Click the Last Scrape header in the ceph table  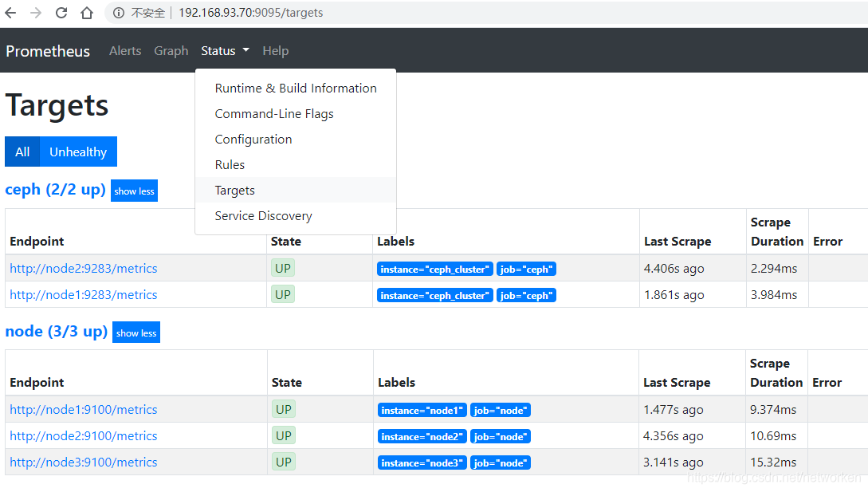678,242
